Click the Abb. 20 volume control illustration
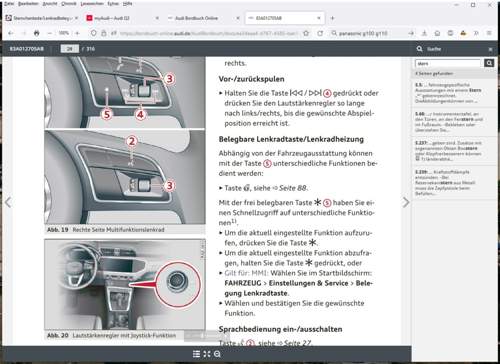The image size is (500, 364). pos(125,284)
